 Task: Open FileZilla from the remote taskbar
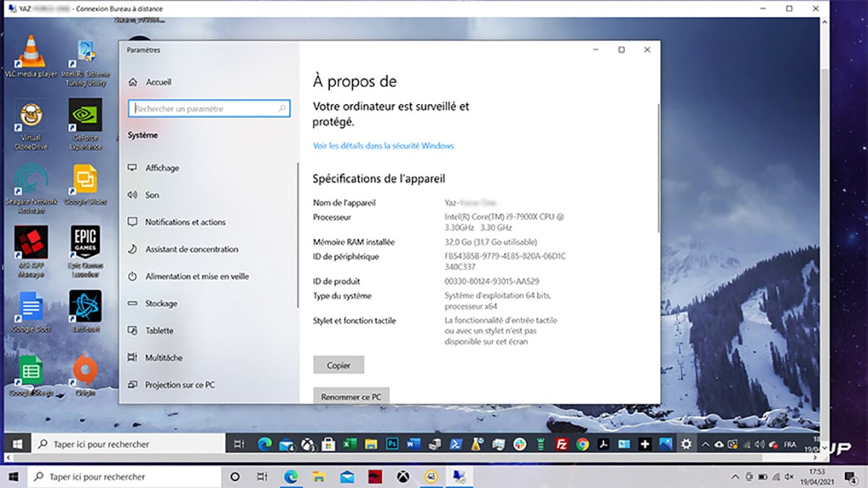click(x=561, y=444)
